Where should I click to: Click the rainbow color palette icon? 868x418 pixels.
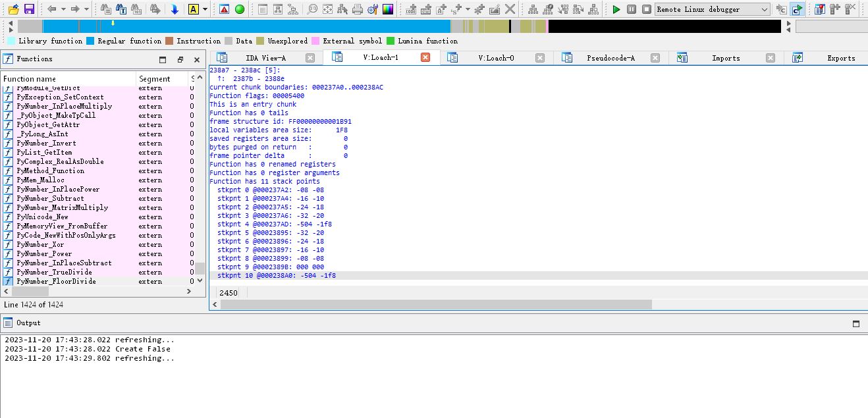point(388,9)
